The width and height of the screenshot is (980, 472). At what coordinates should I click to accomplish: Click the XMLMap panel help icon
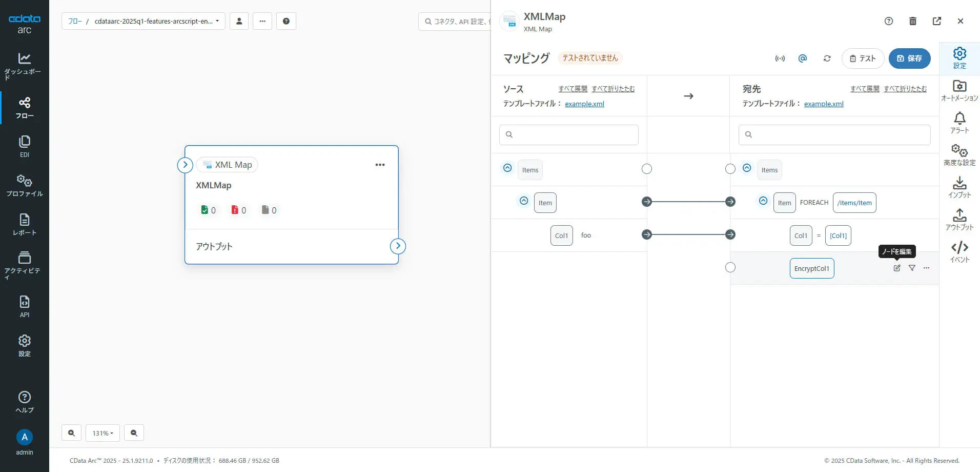coord(889,21)
